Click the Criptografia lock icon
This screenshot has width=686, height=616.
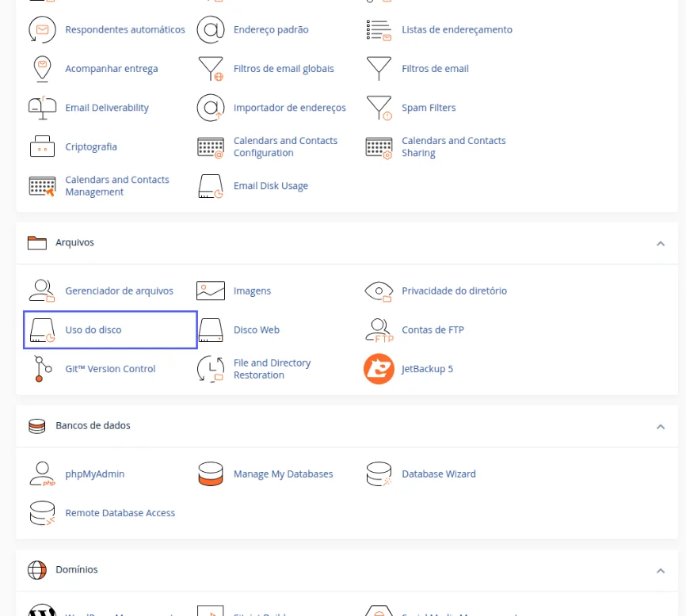pos(42,146)
